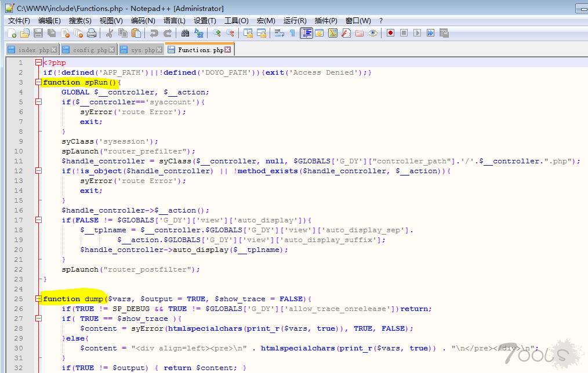Open the 窗口(W) menu
588x373 pixels.
(358, 21)
